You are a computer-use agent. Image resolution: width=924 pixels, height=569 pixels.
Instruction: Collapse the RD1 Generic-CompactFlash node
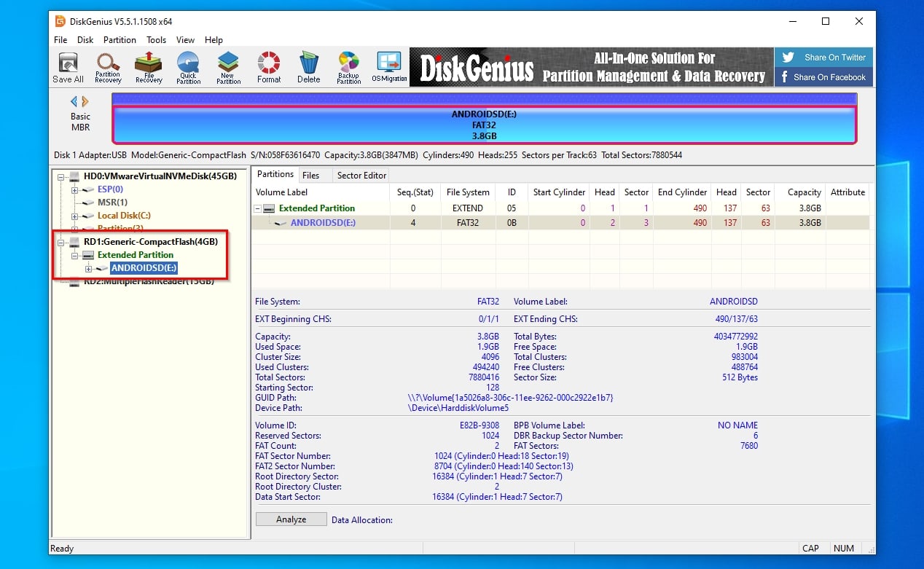60,242
